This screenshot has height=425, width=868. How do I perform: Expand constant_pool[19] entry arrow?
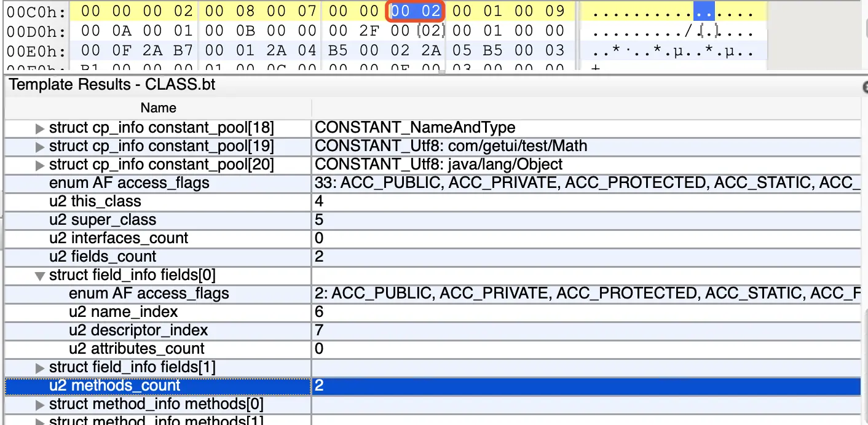pos(40,147)
